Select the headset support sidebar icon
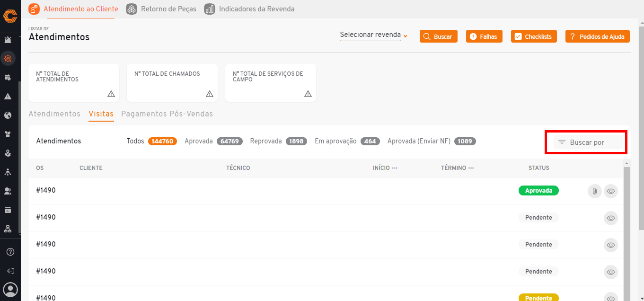 [8, 59]
